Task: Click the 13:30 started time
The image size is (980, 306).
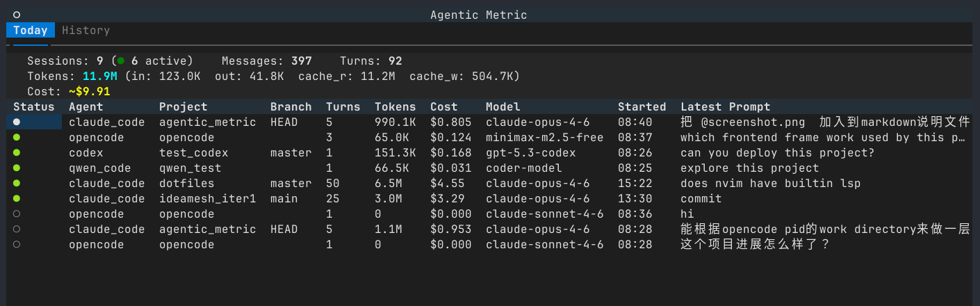Action: click(x=635, y=198)
